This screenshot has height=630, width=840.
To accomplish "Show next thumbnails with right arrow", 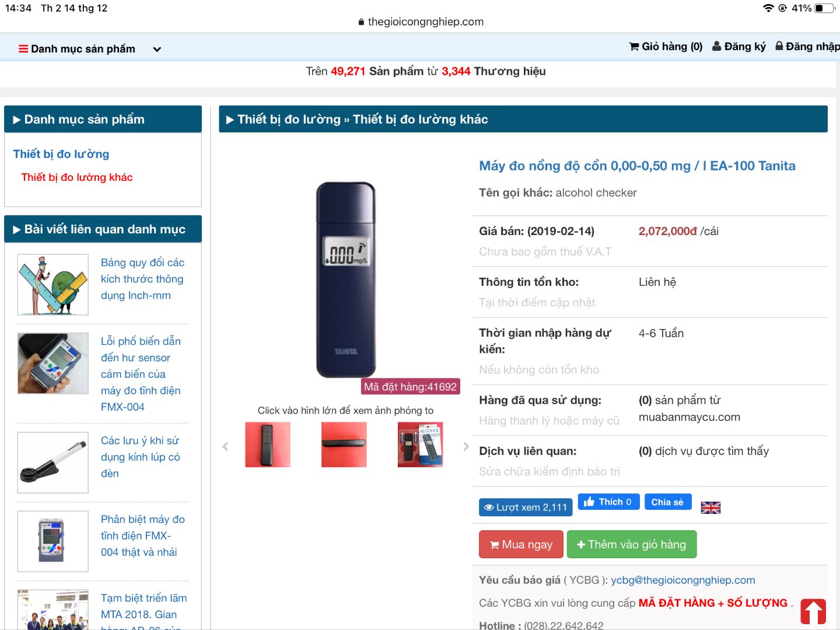I will point(466,446).
